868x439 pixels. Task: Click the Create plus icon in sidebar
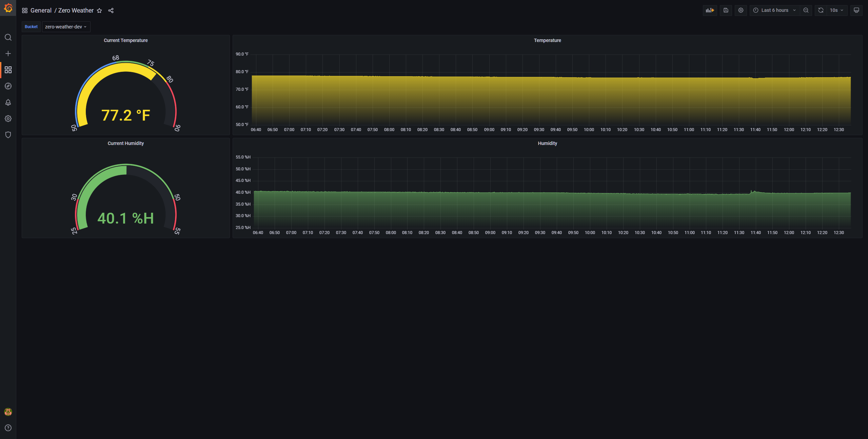8,54
